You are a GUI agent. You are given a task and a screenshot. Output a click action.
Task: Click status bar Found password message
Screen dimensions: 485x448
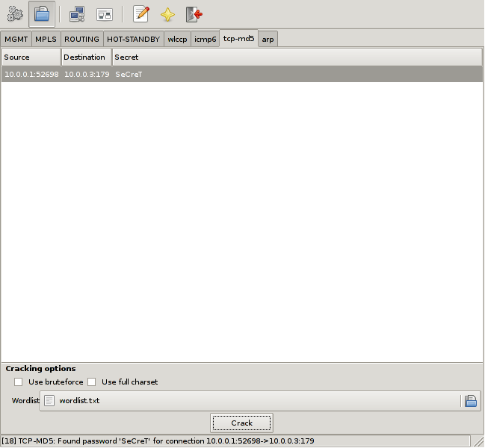point(158,441)
